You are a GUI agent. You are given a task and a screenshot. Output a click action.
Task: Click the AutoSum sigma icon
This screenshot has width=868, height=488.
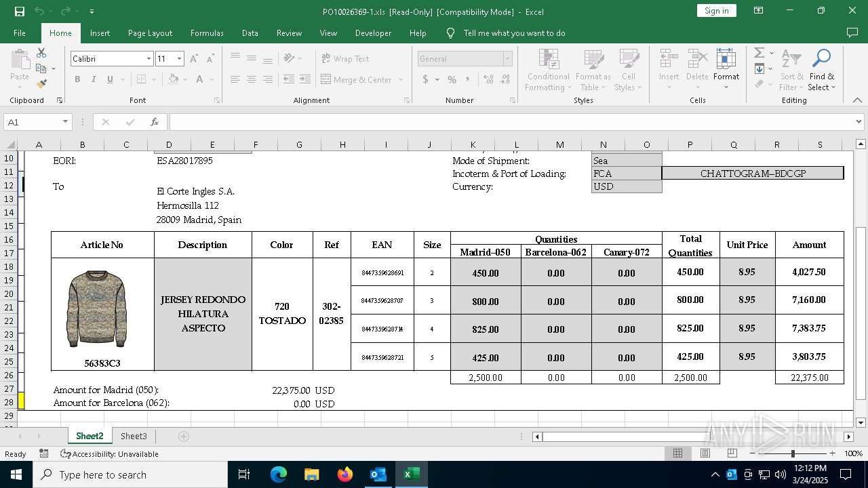(x=759, y=53)
